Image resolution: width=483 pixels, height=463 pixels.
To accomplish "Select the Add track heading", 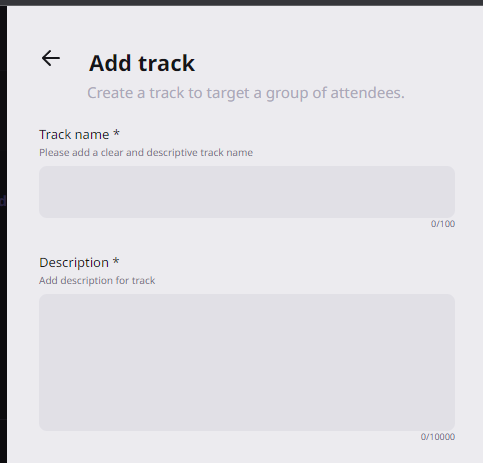I will pos(142,63).
